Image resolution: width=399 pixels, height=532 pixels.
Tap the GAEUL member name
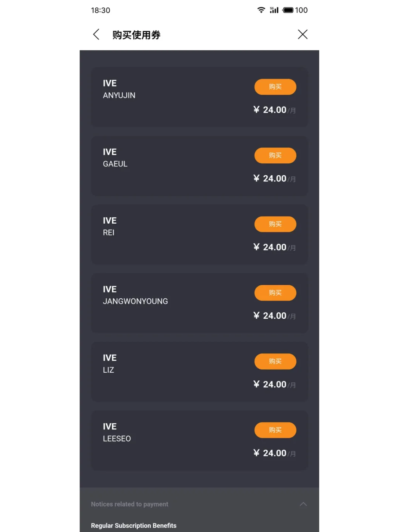[x=115, y=164]
